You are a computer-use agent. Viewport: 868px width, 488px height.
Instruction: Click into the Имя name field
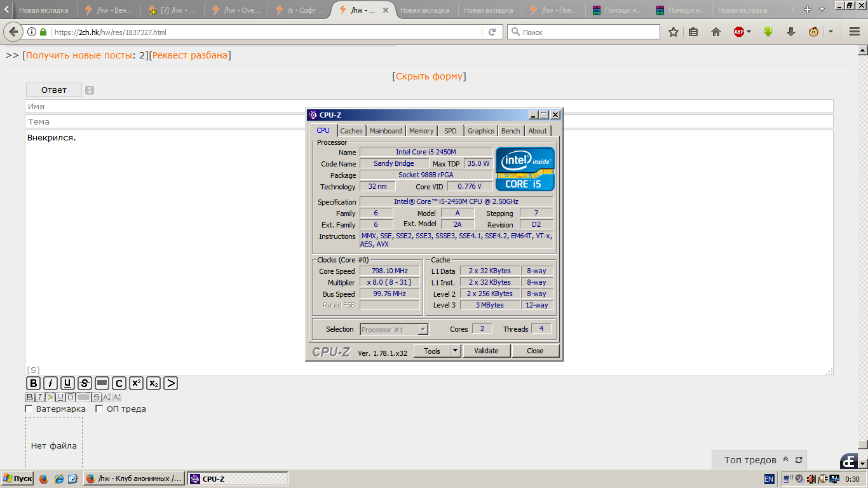(x=429, y=106)
